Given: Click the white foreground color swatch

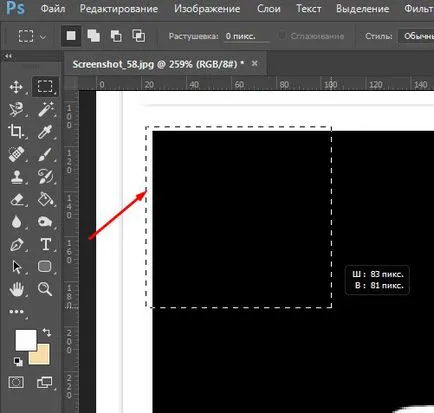Looking at the screenshot, I should click(x=25, y=340).
